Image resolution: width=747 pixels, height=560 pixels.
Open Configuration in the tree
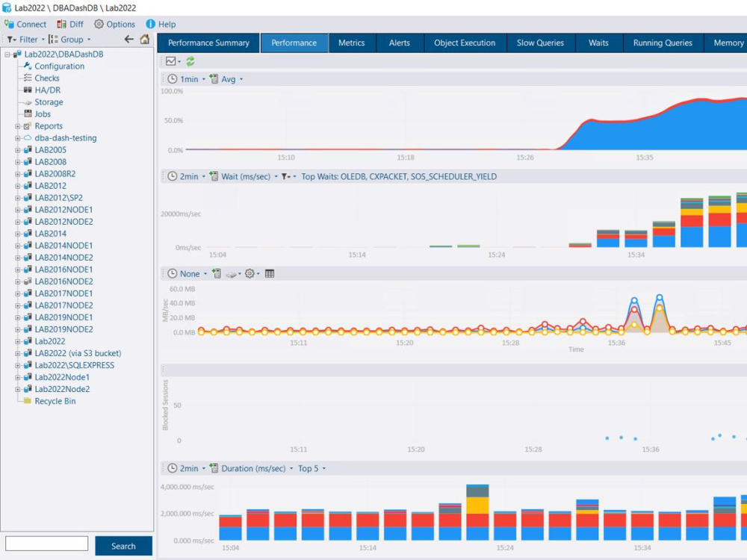59,66
